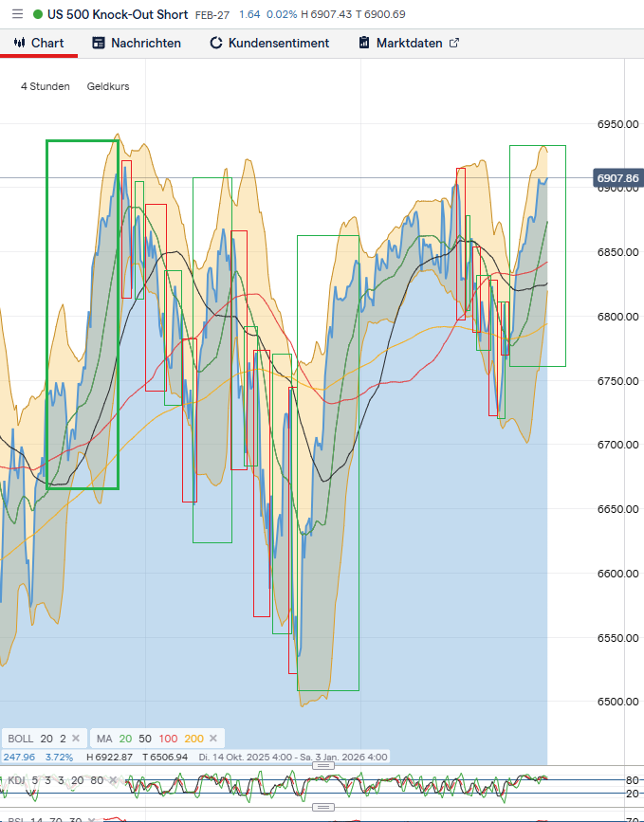Remove the MA indicator with its X

212,739
